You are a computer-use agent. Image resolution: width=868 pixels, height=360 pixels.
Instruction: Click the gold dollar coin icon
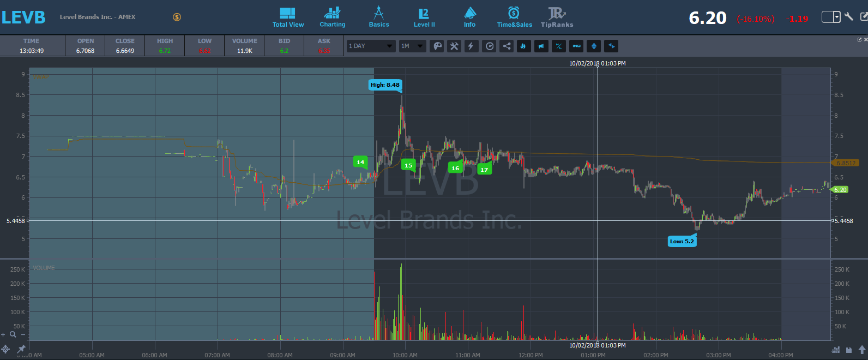pos(177,17)
